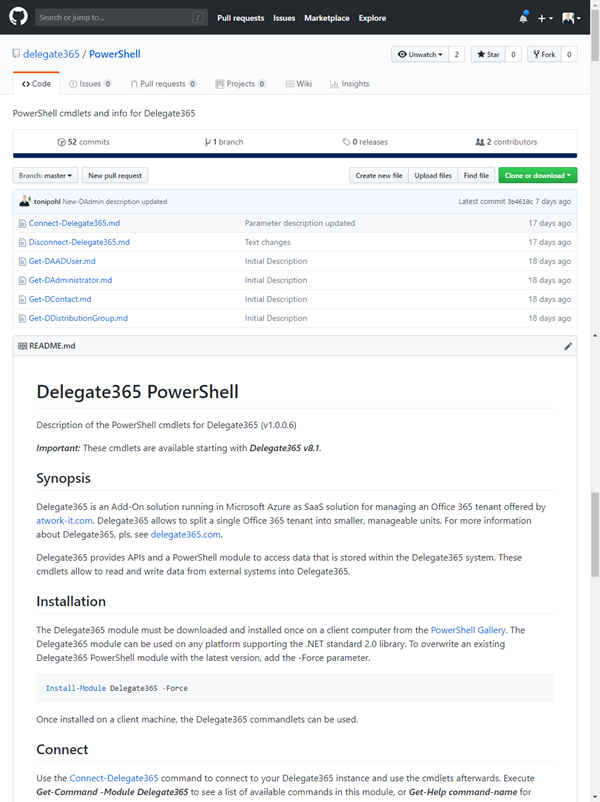Viewport: 600px width, 802px height.
Task: Open Branch: master dropdown
Action: [x=46, y=175]
